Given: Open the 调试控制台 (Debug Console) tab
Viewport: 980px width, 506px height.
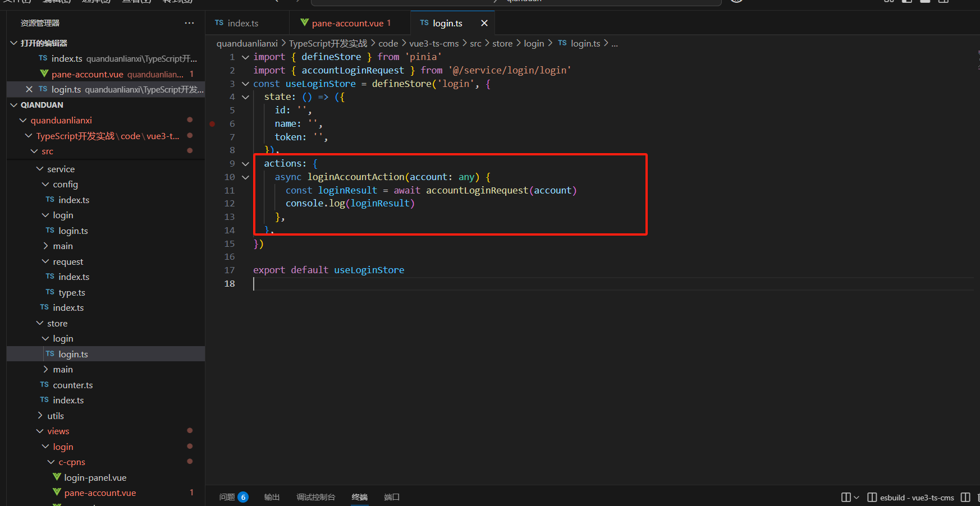Looking at the screenshot, I should tap(316, 497).
